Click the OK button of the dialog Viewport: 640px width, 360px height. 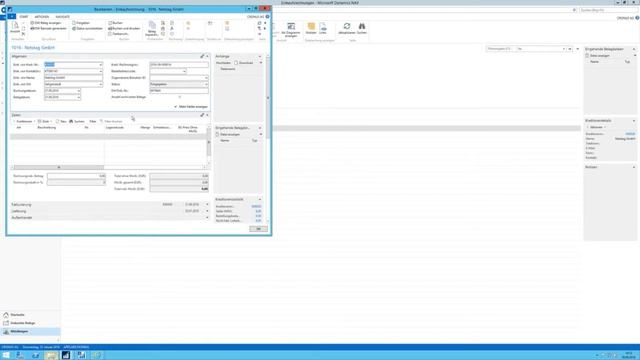coord(258,229)
